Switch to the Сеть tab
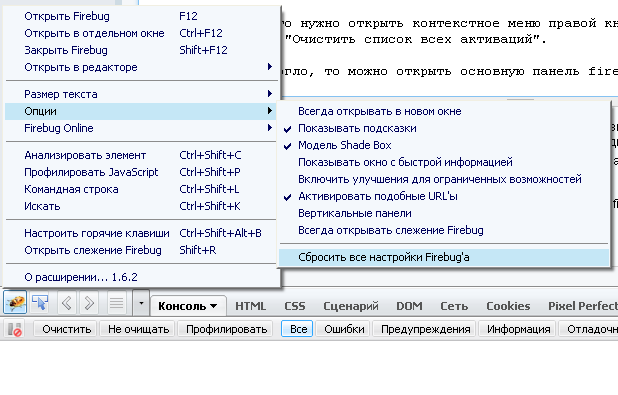Screen dimensions: 618x395 pyautogui.click(x=454, y=306)
